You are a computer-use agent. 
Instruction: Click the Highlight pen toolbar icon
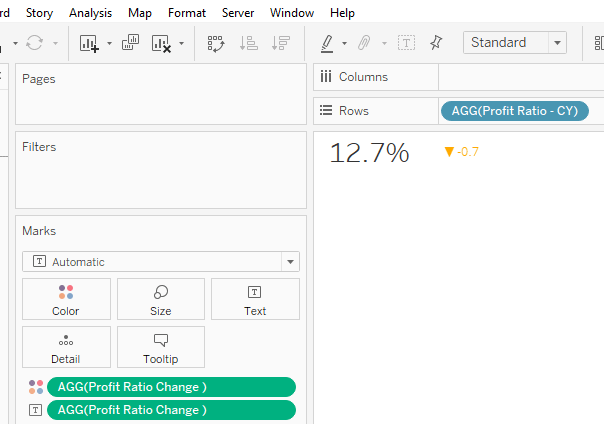326,43
